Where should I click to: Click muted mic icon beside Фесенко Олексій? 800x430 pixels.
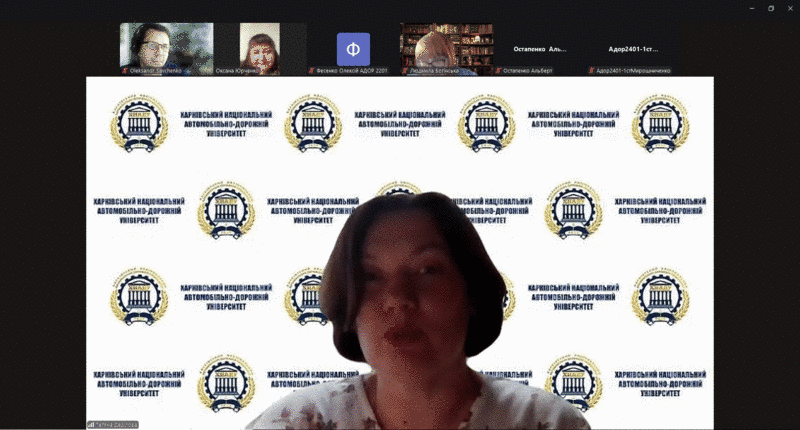(x=310, y=71)
